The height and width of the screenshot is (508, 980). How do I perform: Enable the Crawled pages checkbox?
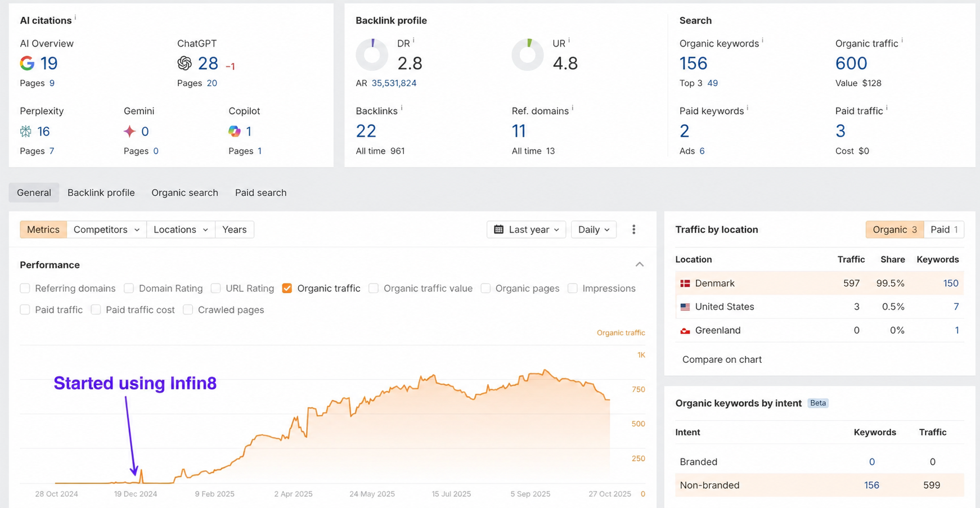pos(188,309)
